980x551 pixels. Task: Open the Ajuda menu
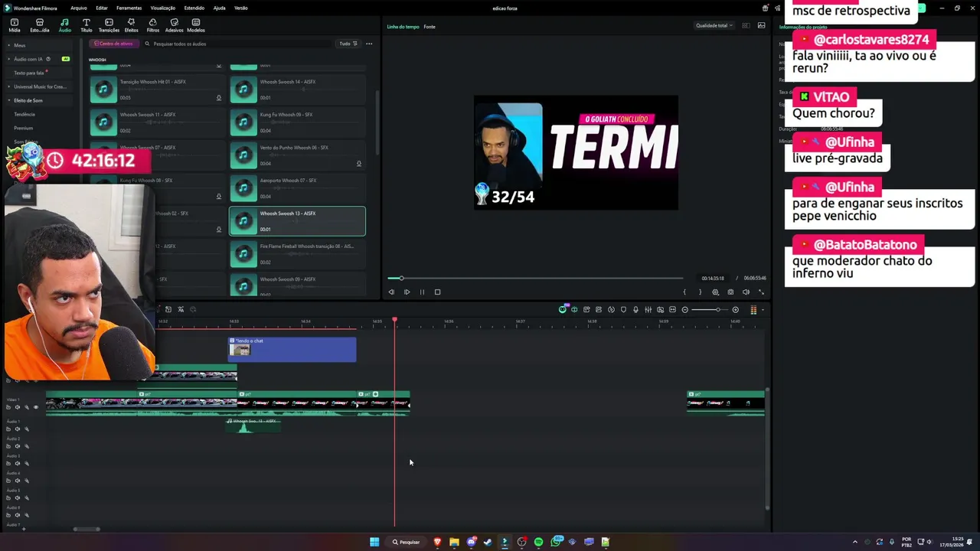[x=220, y=8]
